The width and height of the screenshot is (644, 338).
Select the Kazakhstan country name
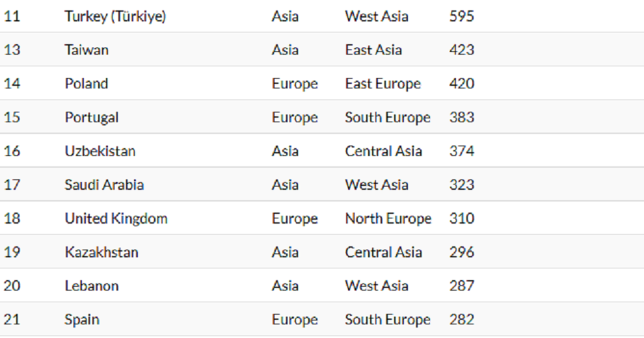click(101, 253)
